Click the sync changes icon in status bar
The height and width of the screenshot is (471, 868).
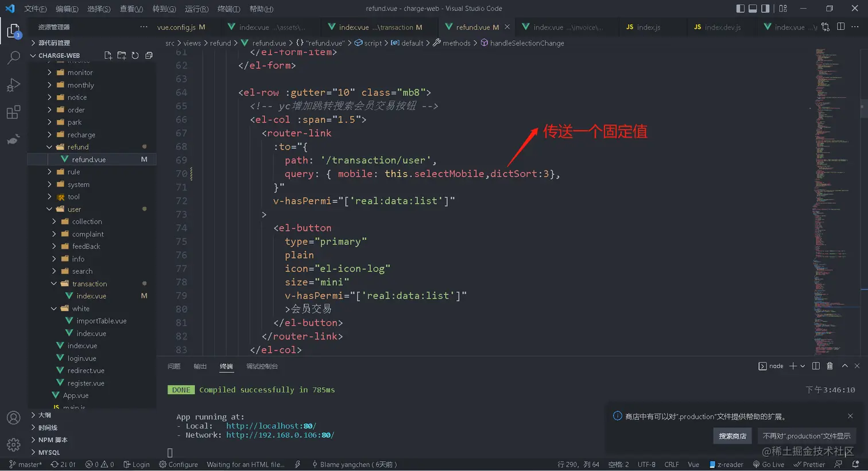[x=63, y=465]
